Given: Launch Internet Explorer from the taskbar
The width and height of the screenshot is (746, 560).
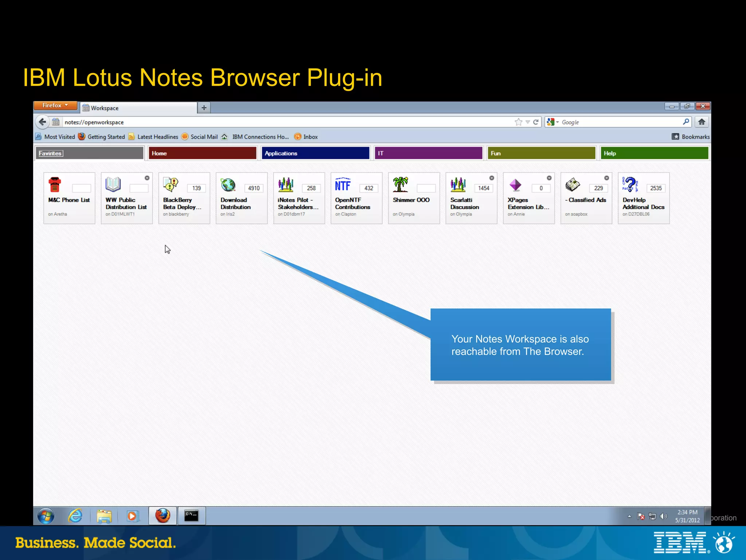Looking at the screenshot, I should pos(75,516).
